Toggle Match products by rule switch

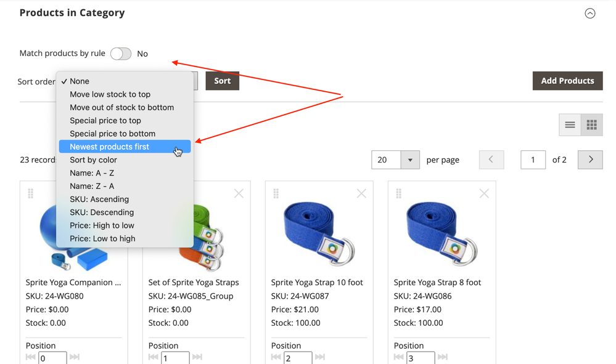pyautogui.click(x=121, y=54)
